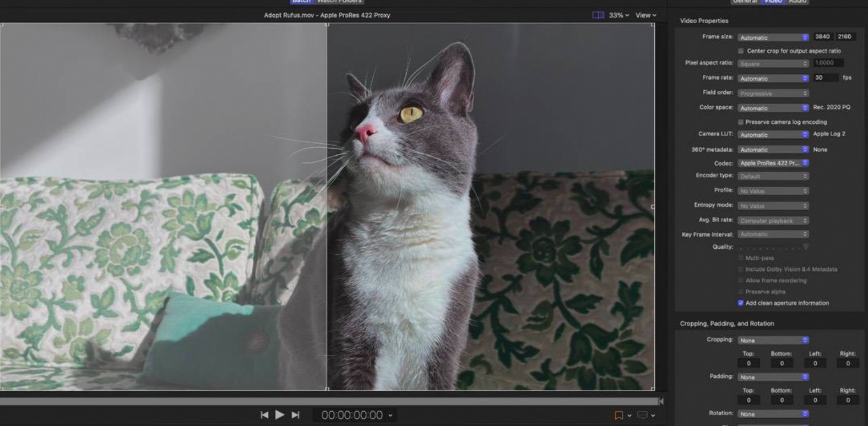
Task: Uncheck Add clean aperture information
Action: [x=741, y=303]
